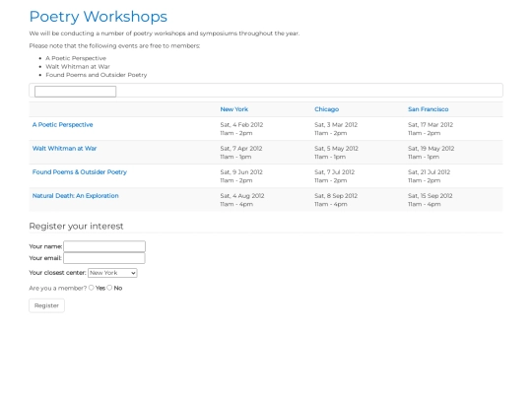Select Sat, 5 May 2012 cell
Image resolution: width=532 pixels, height=399 pixels.
[x=359, y=153]
